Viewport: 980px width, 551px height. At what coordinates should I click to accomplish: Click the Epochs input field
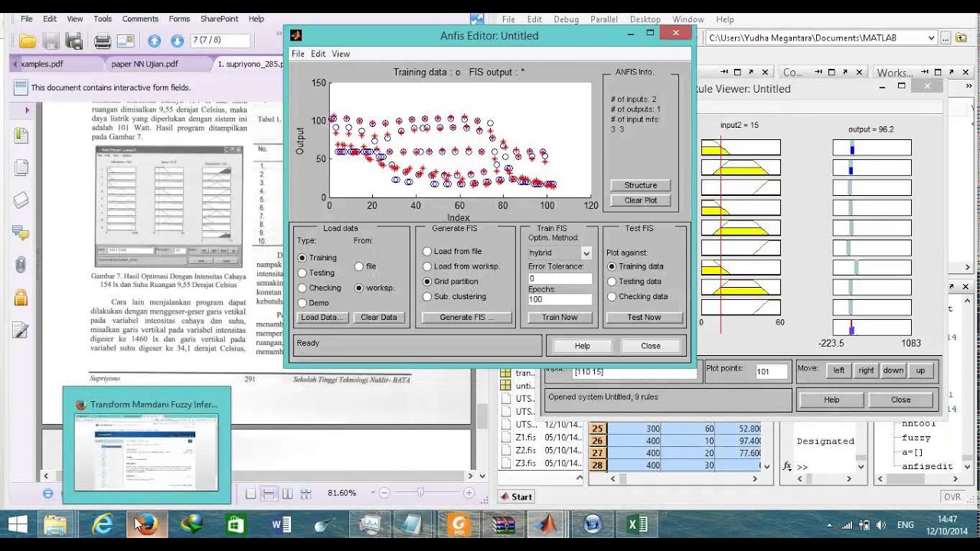pyautogui.click(x=560, y=299)
